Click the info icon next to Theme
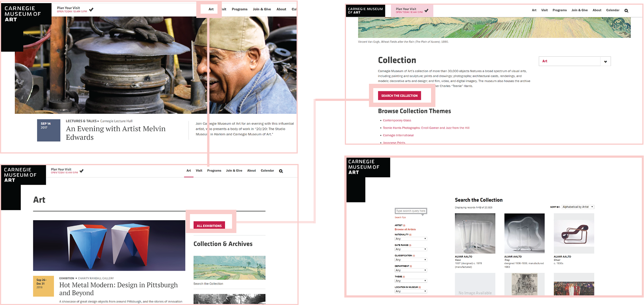This screenshot has width=644, height=305. click(404, 277)
